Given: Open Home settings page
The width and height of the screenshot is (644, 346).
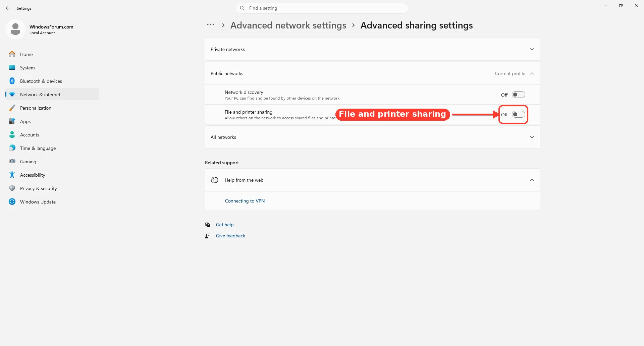Looking at the screenshot, I should (52, 54).
